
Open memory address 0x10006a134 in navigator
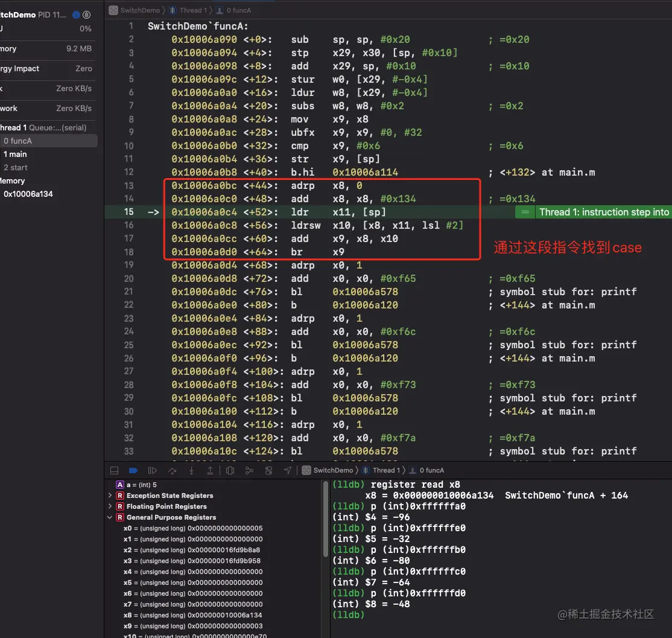tap(28, 194)
